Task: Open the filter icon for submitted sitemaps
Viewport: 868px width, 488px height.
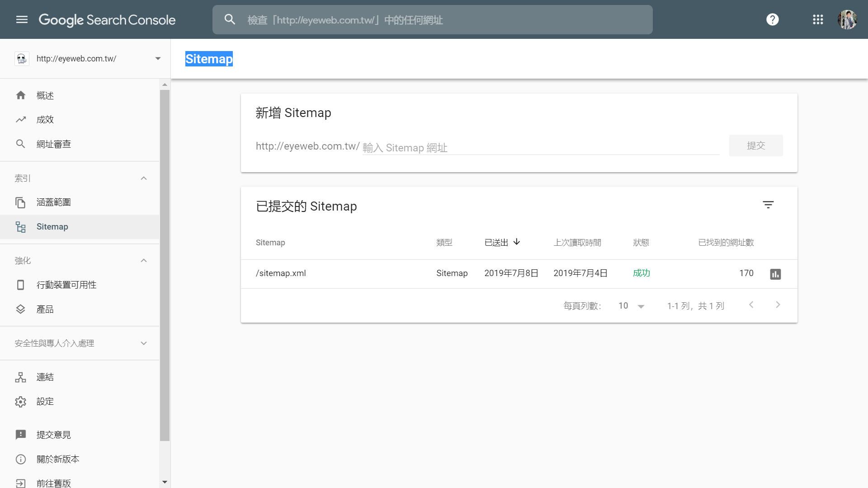Action: coord(768,205)
